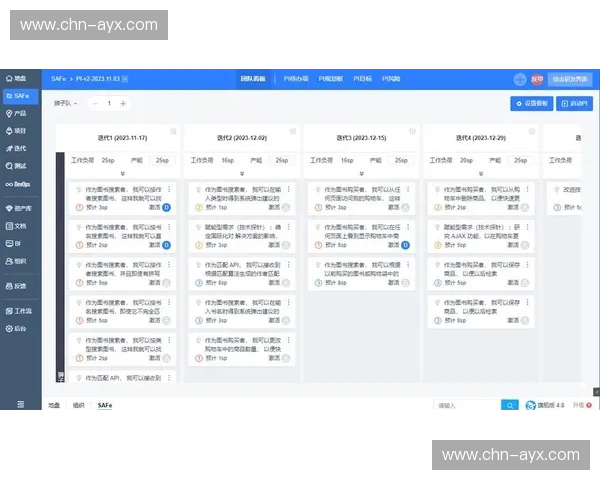Click the SAFe breadcrumb link
The width and height of the screenshot is (600, 480).
(59, 79)
